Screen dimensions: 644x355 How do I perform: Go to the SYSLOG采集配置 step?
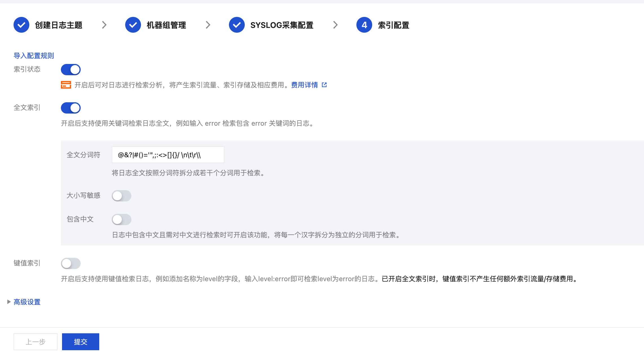pyautogui.click(x=282, y=25)
